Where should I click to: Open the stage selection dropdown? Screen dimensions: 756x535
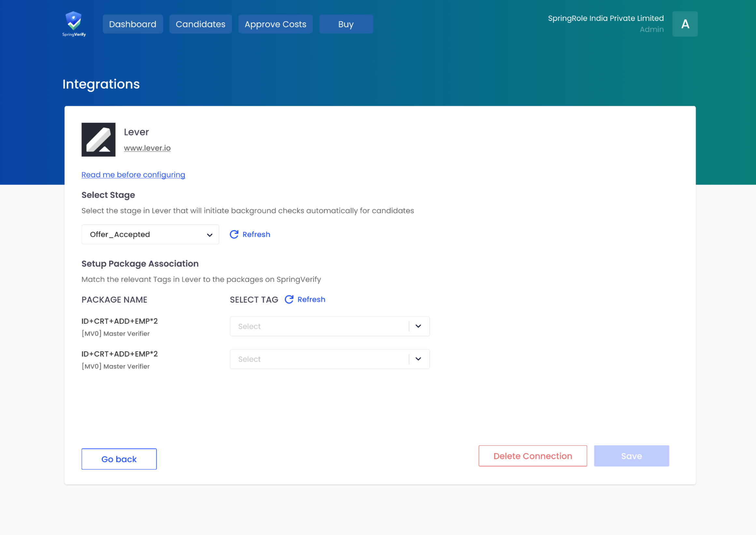pyautogui.click(x=150, y=234)
